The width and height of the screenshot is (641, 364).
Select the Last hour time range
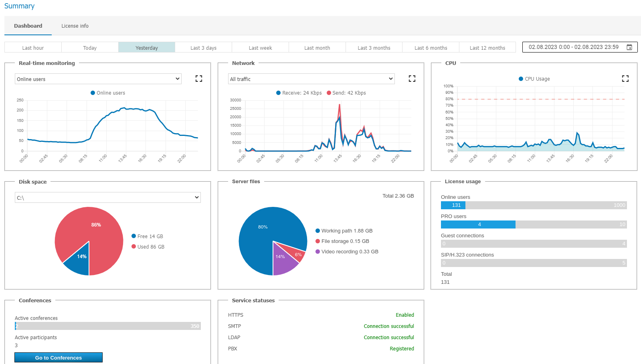(33, 48)
